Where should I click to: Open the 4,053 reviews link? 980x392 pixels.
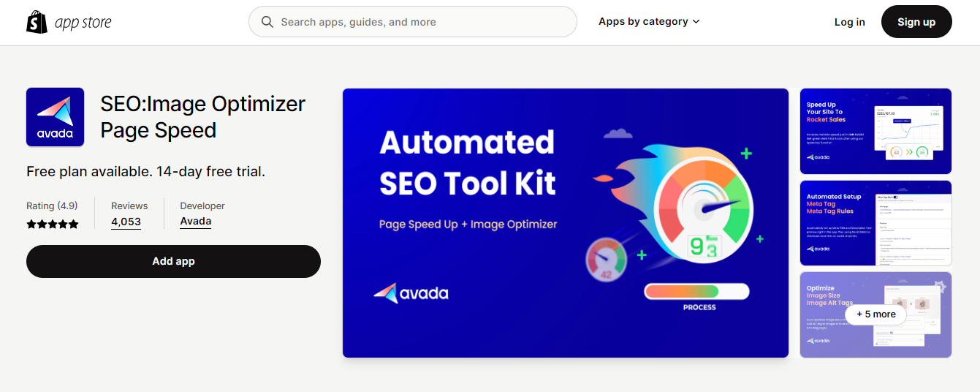click(126, 222)
